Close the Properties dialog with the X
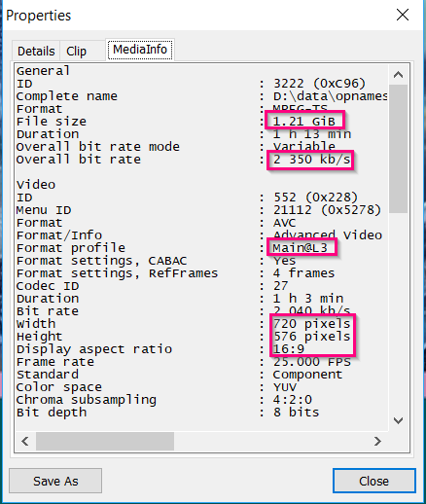Viewport: 426px width, 504px height. tap(403, 15)
